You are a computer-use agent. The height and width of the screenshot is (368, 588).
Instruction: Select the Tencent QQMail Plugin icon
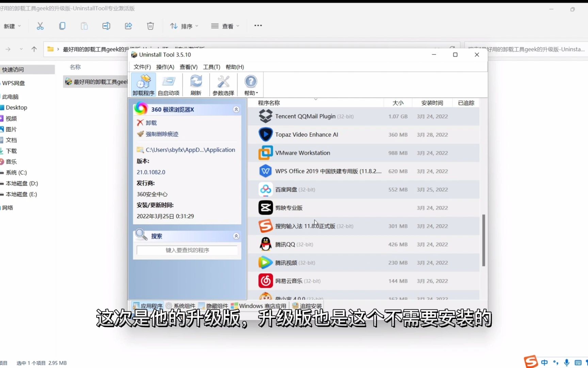[x=265, y=116]
